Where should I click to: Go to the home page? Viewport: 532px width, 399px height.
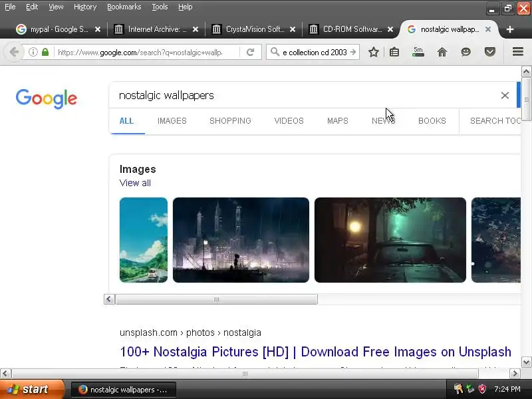coord(442,53)
